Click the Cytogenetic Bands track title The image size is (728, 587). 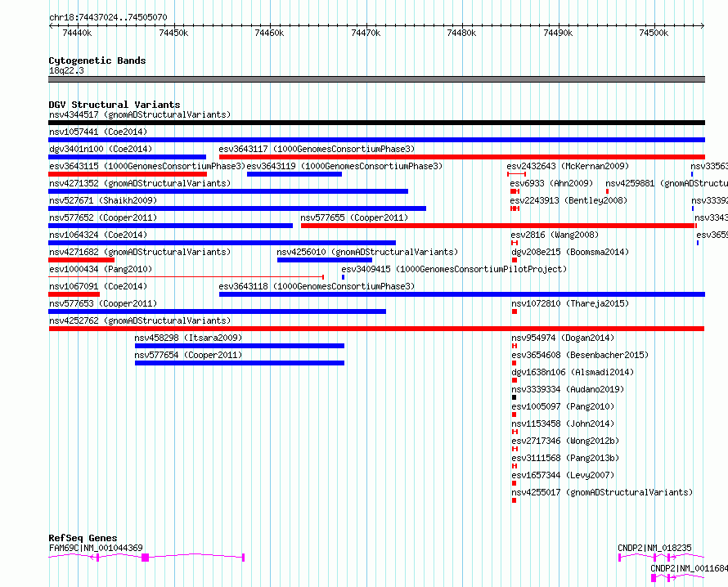click(x=97, y=60)
